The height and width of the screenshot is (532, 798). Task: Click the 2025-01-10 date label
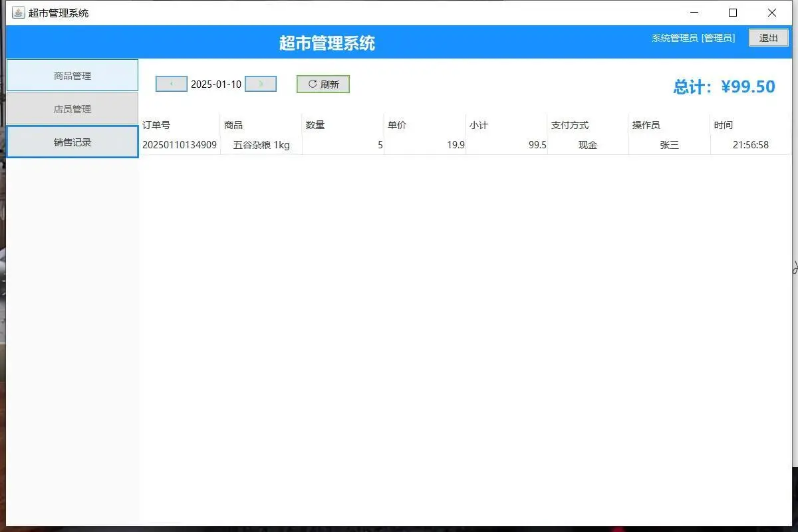pyautogui.click(x=215, y=84)
